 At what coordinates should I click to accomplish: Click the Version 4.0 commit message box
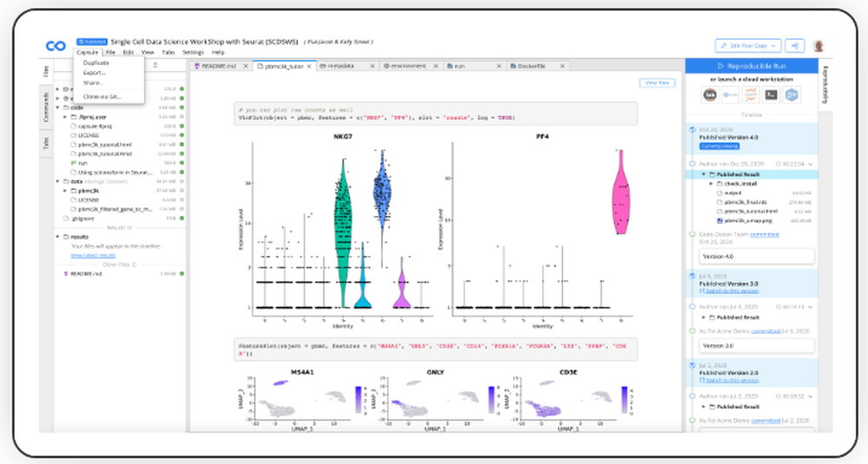pos(756,257)
